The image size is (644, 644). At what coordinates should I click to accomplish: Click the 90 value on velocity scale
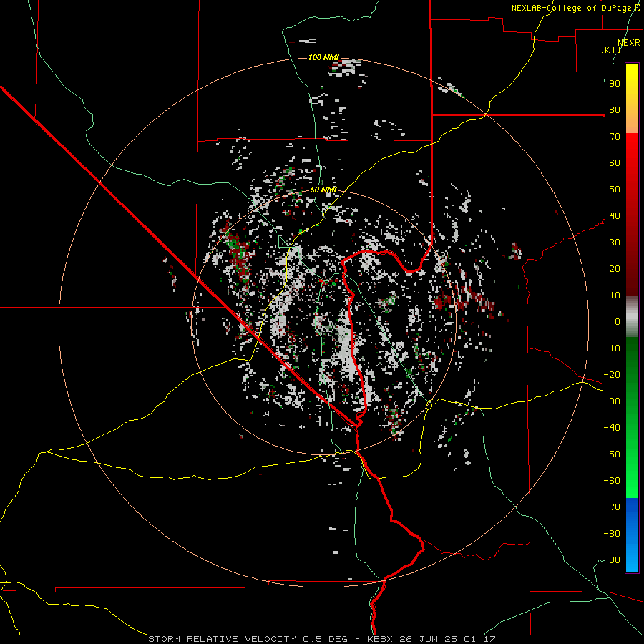(615, 84)
